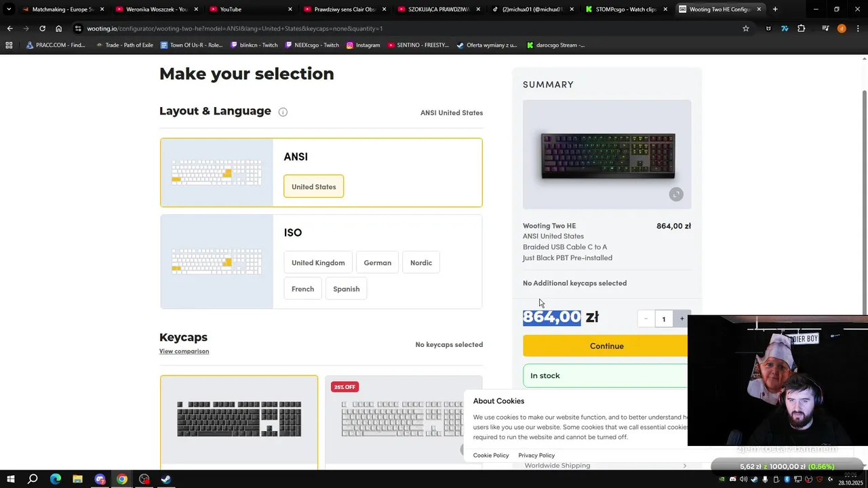Open the Extensions puzzle-piece menu
Screen dimensions: 868x488
click(x=802, y=28)
